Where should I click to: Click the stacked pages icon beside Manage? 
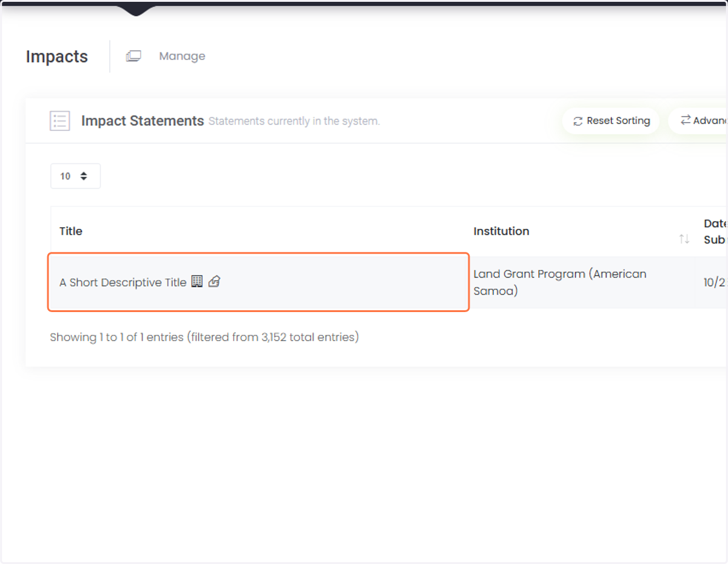pos(133,56)
